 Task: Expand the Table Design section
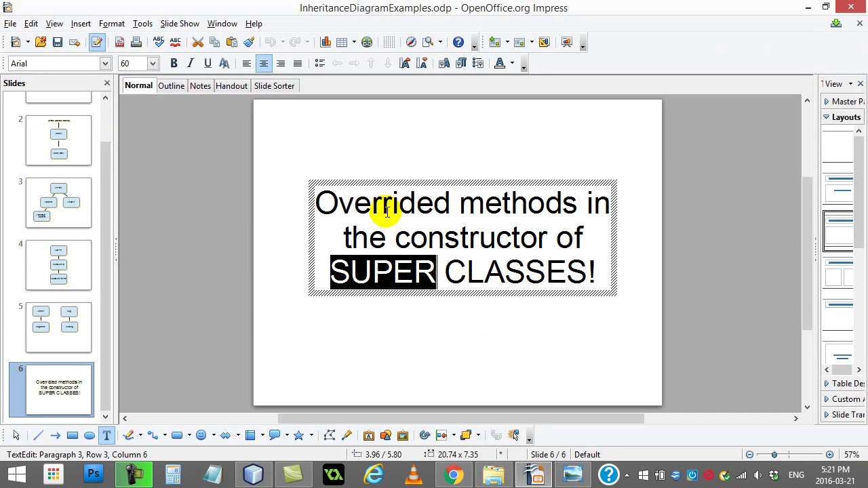pos(844,384)
